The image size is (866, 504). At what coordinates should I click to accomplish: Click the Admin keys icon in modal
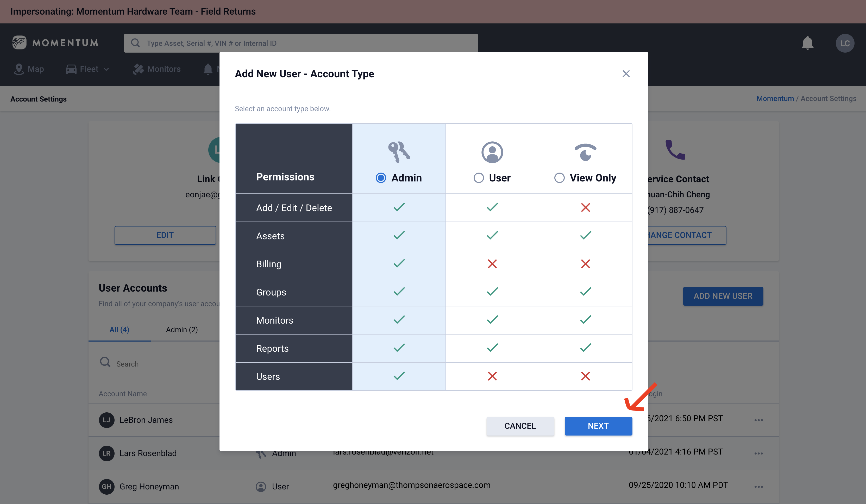pos(399,152)
